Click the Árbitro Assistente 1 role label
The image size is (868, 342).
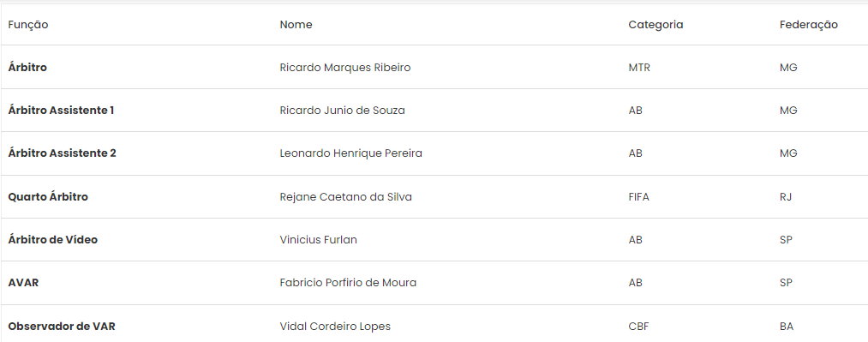[61, 110]
